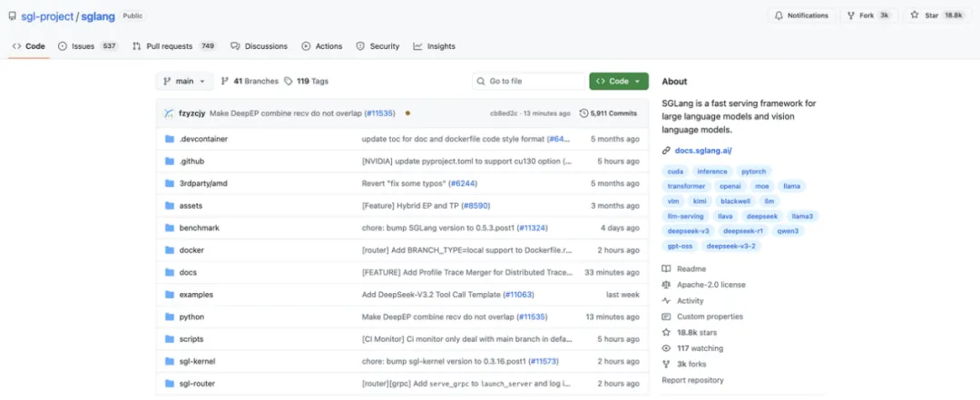
Task: Click the Apache-2.0 license scale icon
Action: (666, 285)
